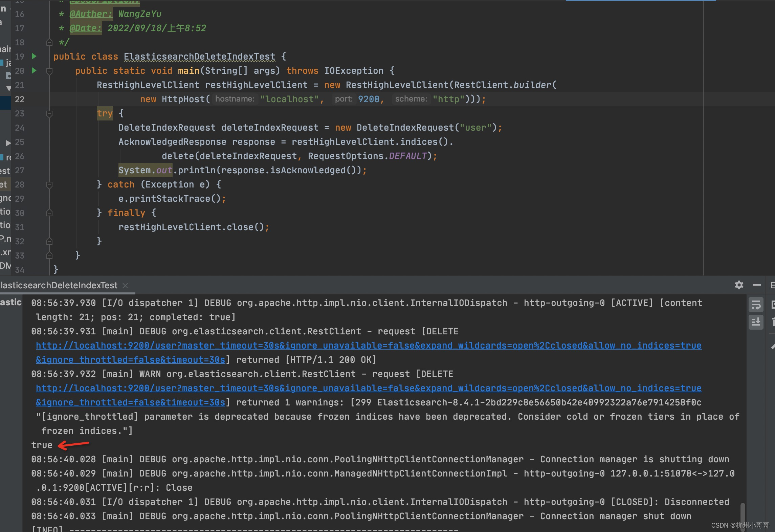Fold Javadoc comment end on line 18
This screenshot has width=775, height=532.
click(49, 42)
